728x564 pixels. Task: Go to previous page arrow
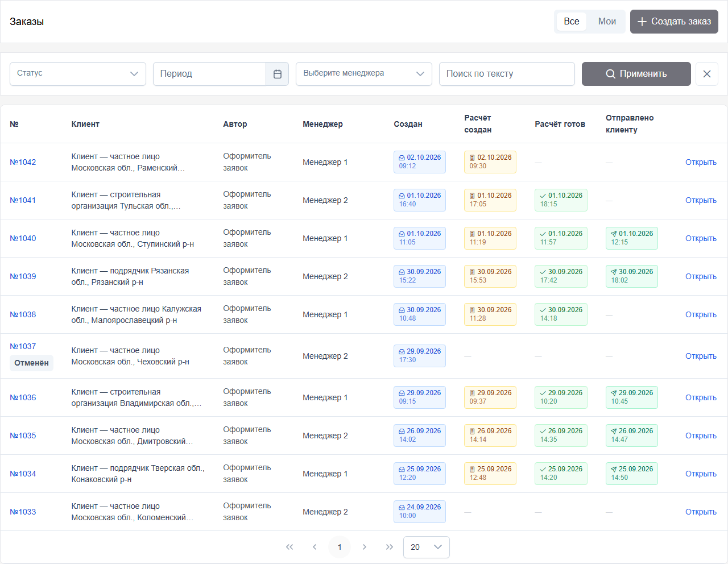tap(315, 547)
